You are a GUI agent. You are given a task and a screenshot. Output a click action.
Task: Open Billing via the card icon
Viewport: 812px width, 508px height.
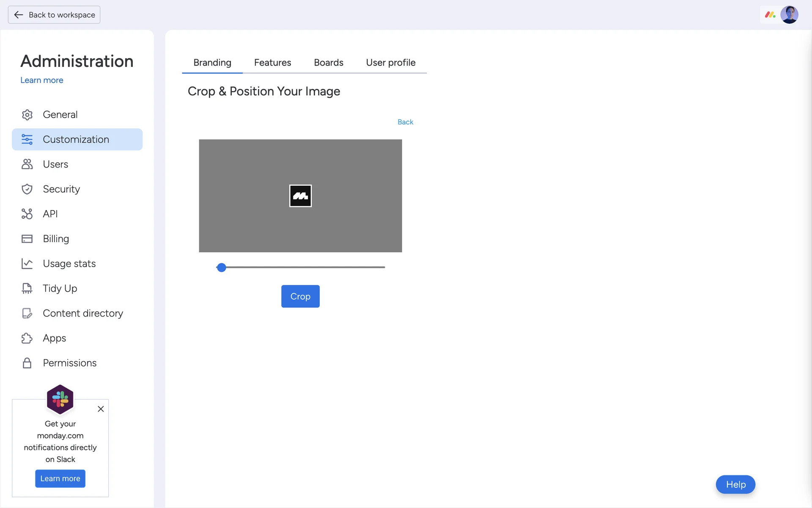27,239
